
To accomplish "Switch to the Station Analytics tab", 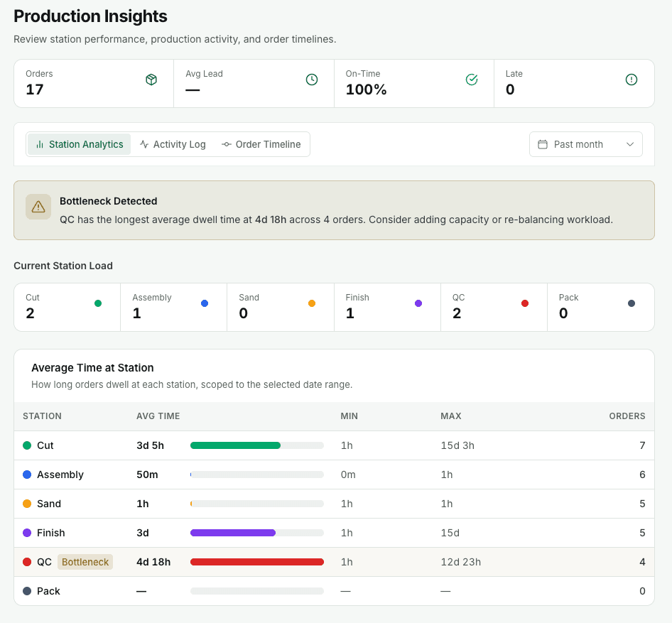I will (x=80, y=144).
